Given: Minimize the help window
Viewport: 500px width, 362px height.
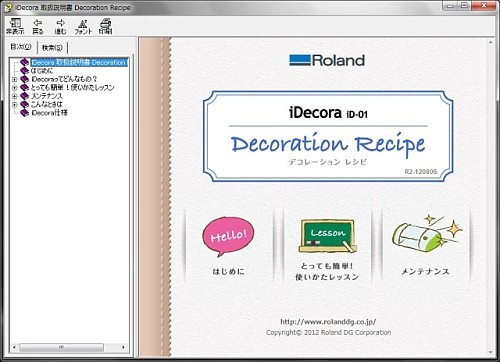Looking at the screenshot, I should [x=450, y=6].
